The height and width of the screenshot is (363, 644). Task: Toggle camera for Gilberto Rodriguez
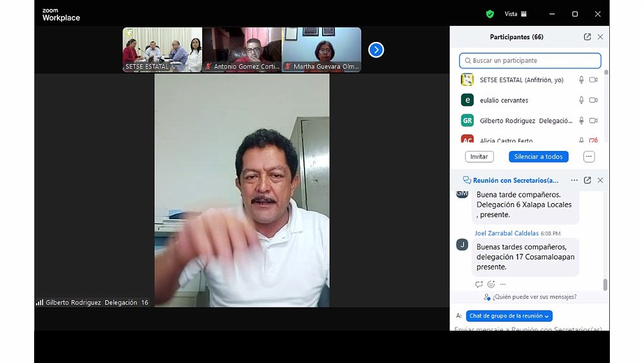point(593,121)
